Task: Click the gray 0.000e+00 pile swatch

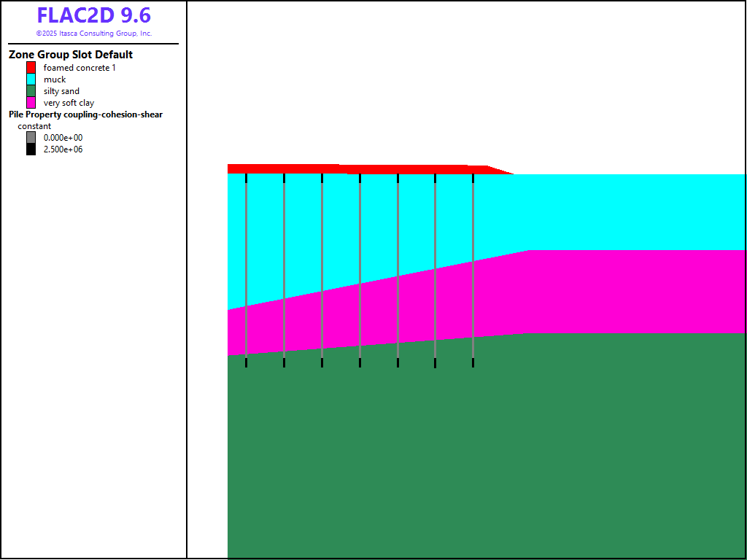Action: tap(31, 138)
